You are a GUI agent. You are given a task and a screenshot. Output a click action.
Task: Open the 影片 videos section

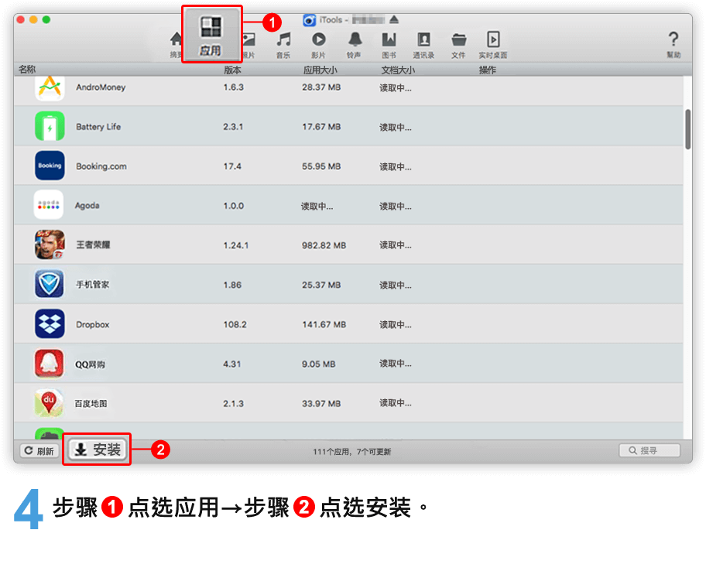tap(318, 43)
